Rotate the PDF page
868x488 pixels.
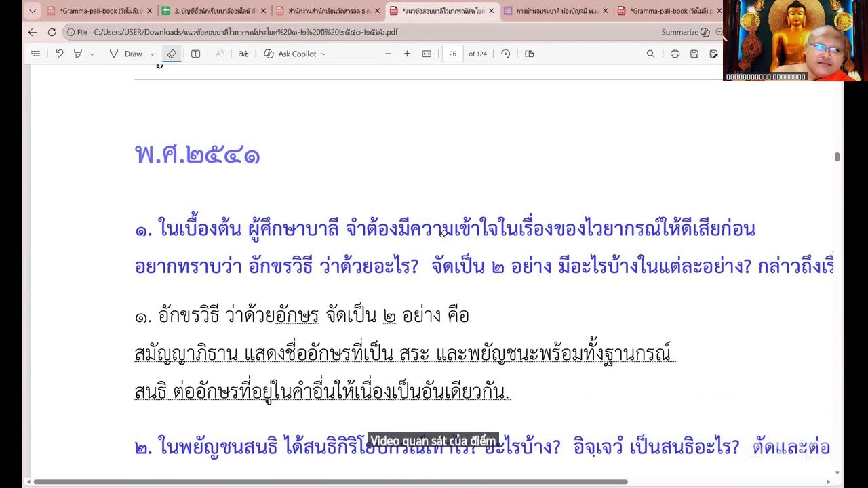pos(505,54)
